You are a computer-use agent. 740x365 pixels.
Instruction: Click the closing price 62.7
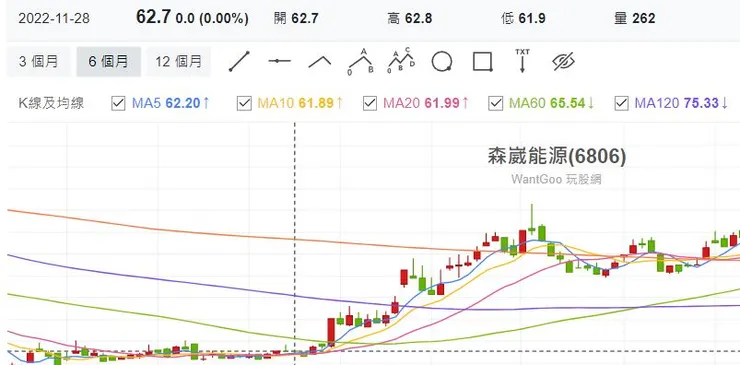[153, 17]
